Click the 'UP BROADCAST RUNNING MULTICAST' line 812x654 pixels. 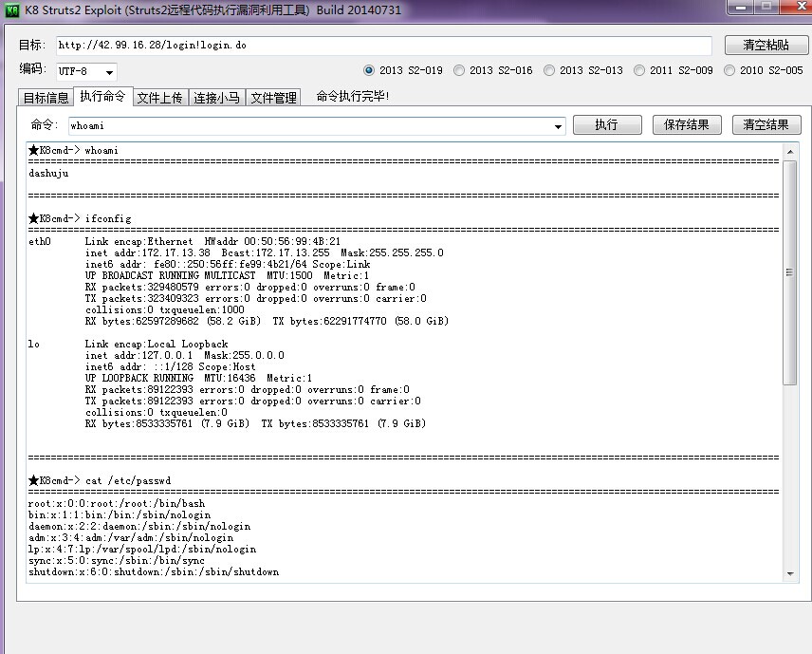click(x=227, y=275)
